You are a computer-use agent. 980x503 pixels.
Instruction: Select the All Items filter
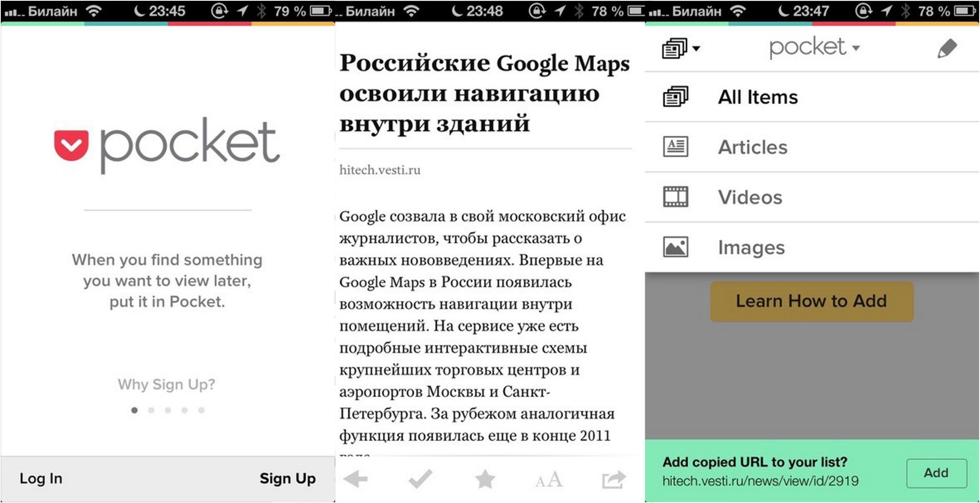[x=758, y=97]
